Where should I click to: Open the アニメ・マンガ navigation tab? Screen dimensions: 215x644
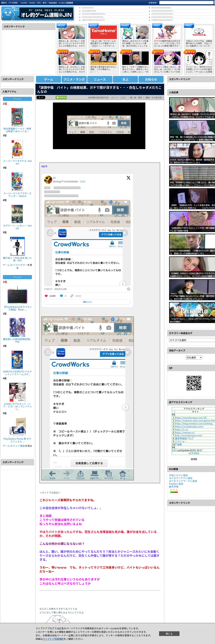[x=74, y=79]
